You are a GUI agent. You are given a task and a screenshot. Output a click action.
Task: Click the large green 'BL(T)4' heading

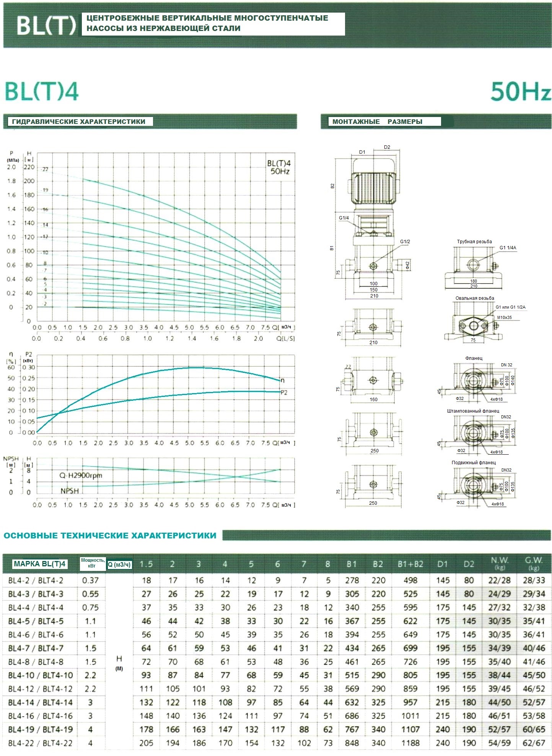pos(41,91)
